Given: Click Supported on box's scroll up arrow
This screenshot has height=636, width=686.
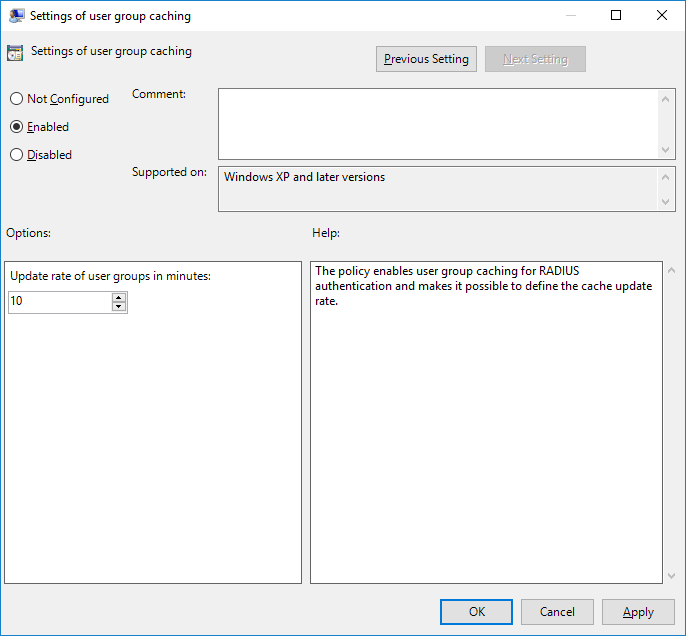Looking at the screenshot, I should click(x=667, y=177).
